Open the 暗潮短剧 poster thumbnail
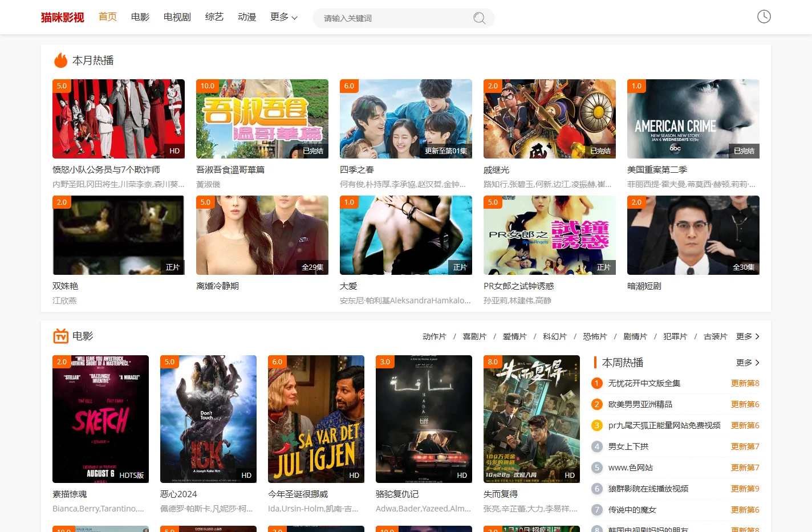 pyautogui.click(x=693, y=235)
